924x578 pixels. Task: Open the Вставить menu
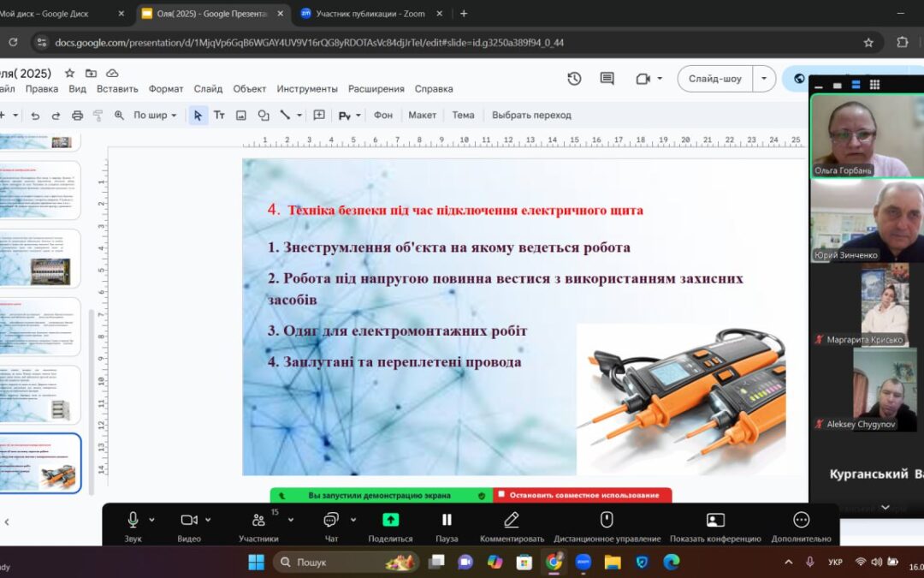(x=117, y=88)
